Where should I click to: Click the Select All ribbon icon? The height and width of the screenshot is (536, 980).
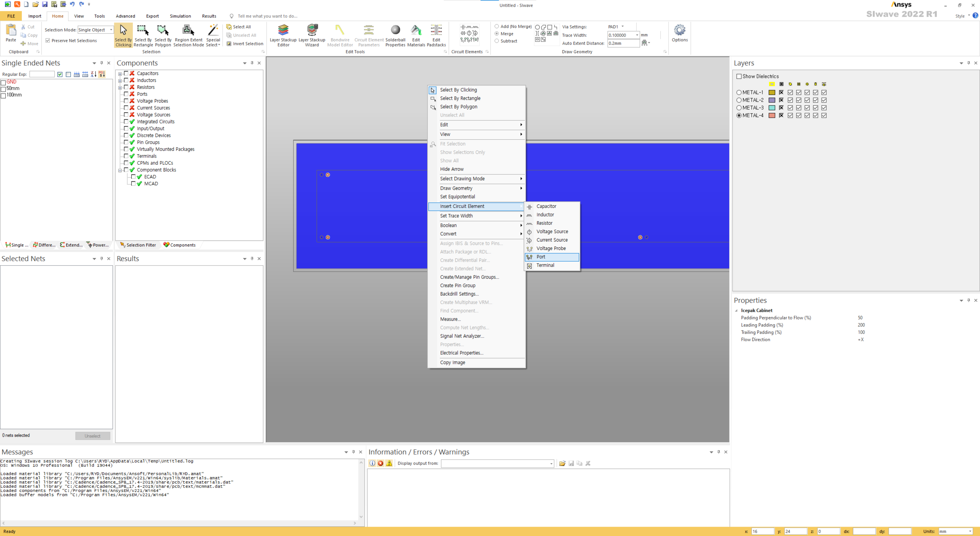[x=229, y=27]
